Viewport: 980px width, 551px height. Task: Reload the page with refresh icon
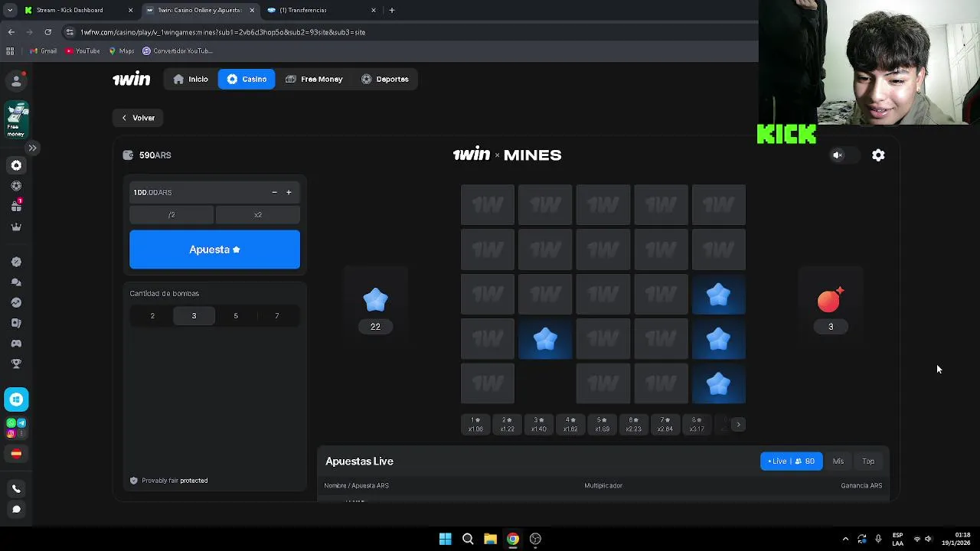point(47,32)
